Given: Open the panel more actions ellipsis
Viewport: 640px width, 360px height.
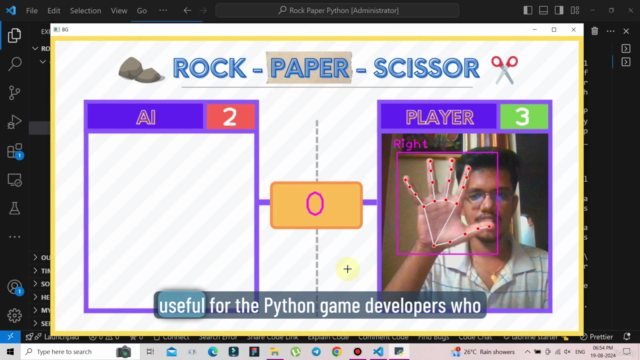Looking at the screenshot, I should (611, 31).
